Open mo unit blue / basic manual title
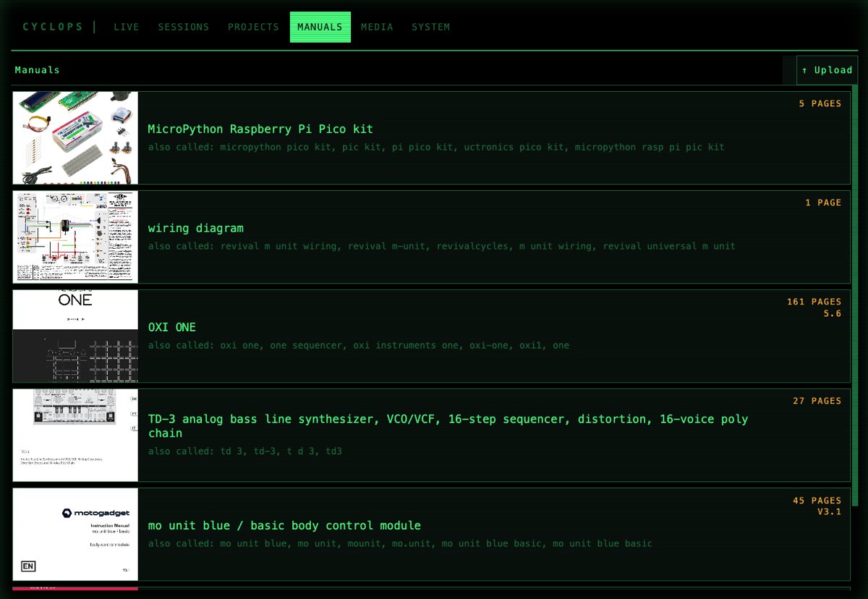This screenshot has width=868, height=599. 284,526
